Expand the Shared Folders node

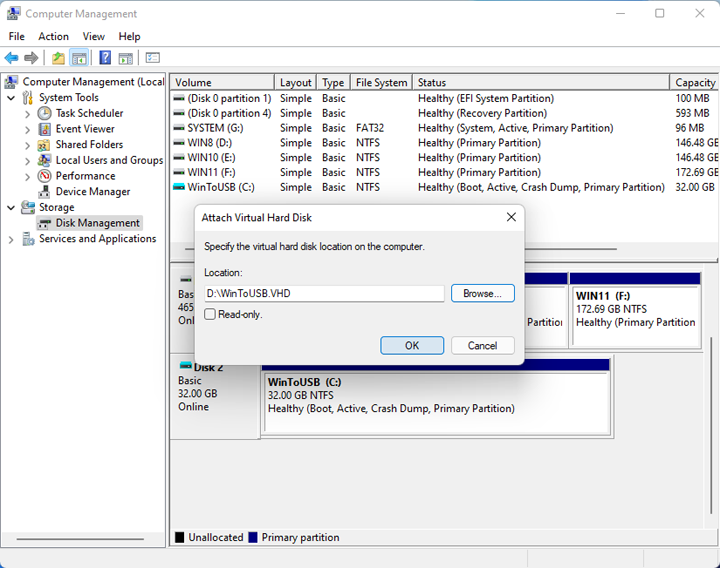pyautogui.click(x=28, y=146)
